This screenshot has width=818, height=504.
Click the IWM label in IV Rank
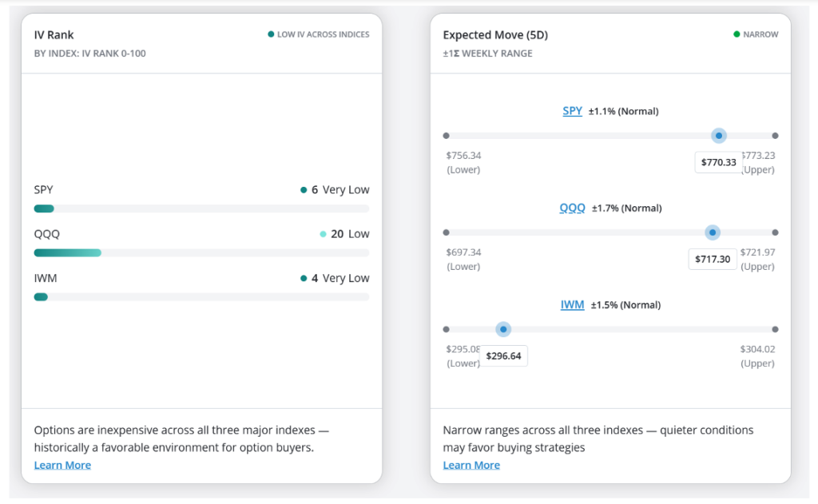click(x=46, y=278)
